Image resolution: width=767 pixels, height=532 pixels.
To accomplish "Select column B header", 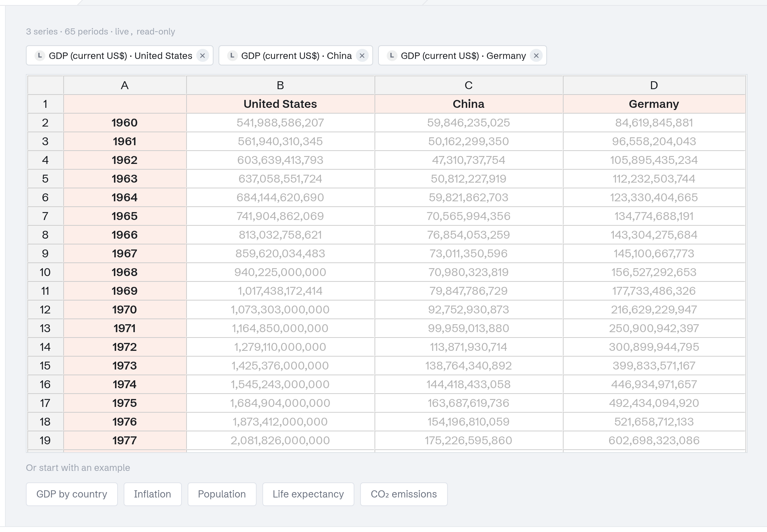I will tap(280, 85).
